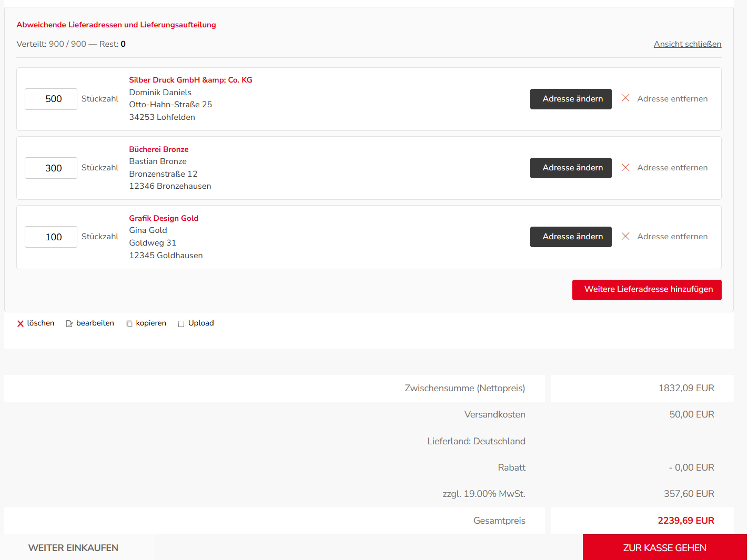
Task: Close view via Ansicht schließen link
Action: pyautogui.click(x=688, y=44)
